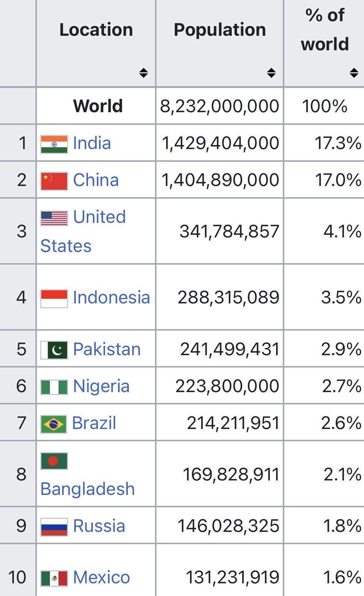Open the Bangladesh link

pyautogui.click(x=88, y=489)
